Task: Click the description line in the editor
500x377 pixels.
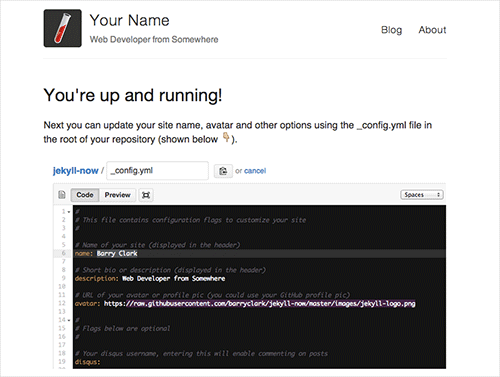Action: tap(150, 279)
